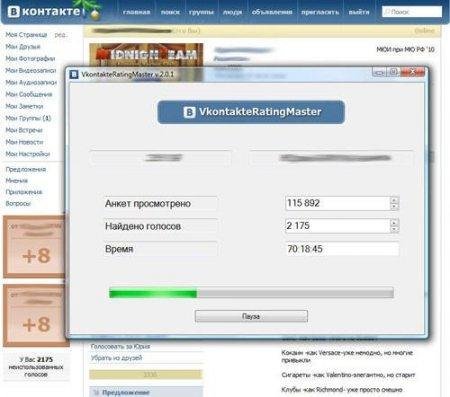Open Мои Встречи
Viewport: 450px width, 397px height.
tap(24, 130)
